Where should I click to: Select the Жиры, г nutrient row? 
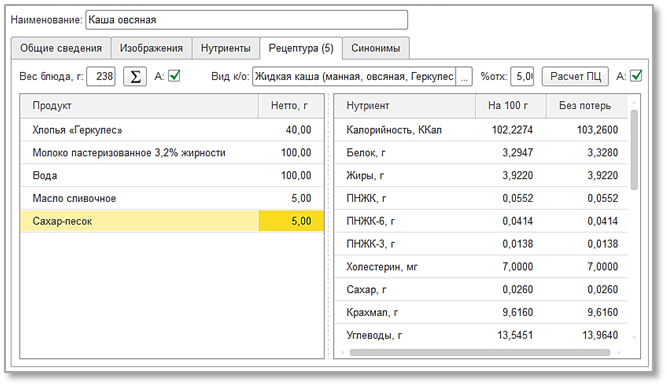point(481,175)
